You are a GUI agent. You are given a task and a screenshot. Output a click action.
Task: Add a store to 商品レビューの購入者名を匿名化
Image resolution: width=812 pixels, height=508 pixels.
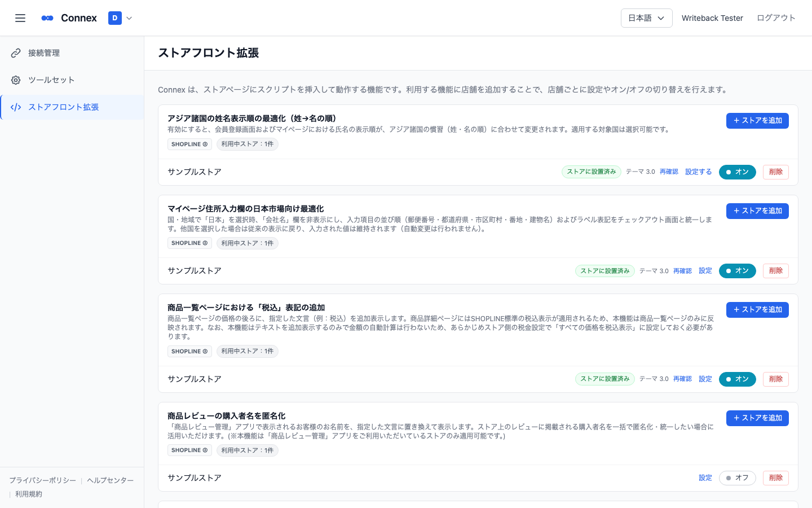pyautogui.click(x=757, y=418)
